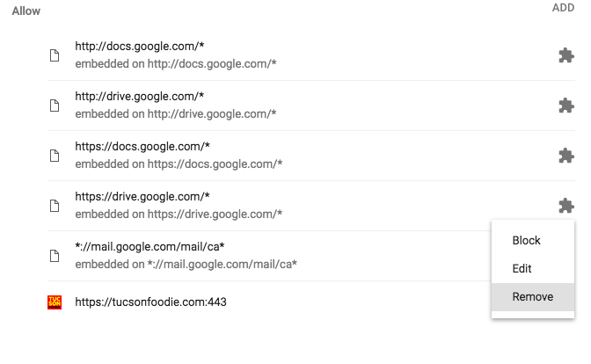The height and width of the screenshot is (364, 591).
Task: Click the http://docs.google.com/* site entry text
Action: pos(140,47)
